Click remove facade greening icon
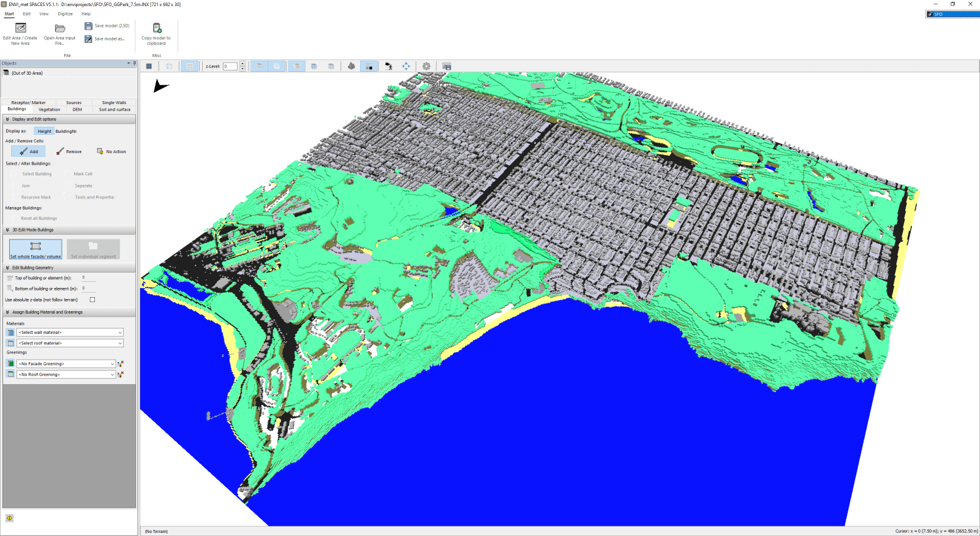Screen dimensions: 980x536 [121, 364]
